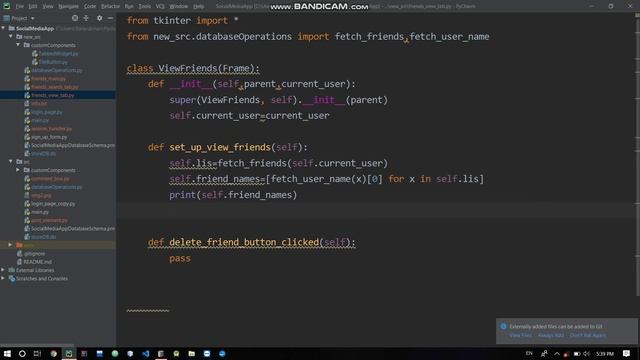Click the View Files notification link
Screen dimensions: 640x360
coord(520,335)
